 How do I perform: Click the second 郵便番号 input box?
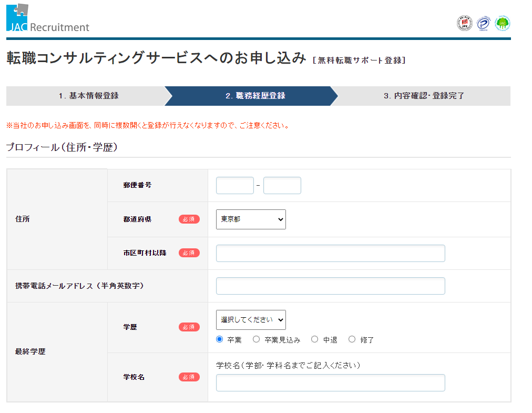pyautogui.click(x=282, y=185)
